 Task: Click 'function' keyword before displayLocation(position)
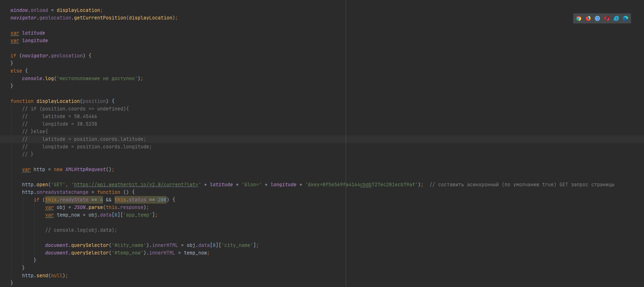pyautogui.click(x=22, y=101)
